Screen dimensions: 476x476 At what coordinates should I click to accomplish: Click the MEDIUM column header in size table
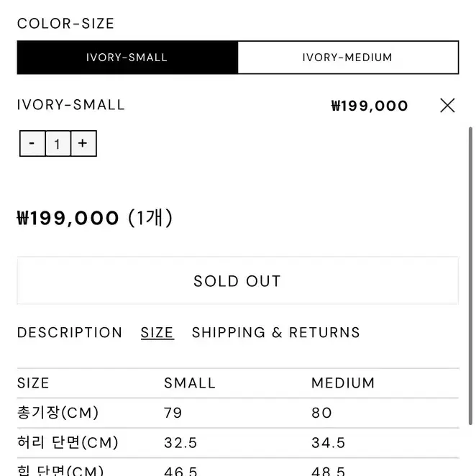click(343, 383)
